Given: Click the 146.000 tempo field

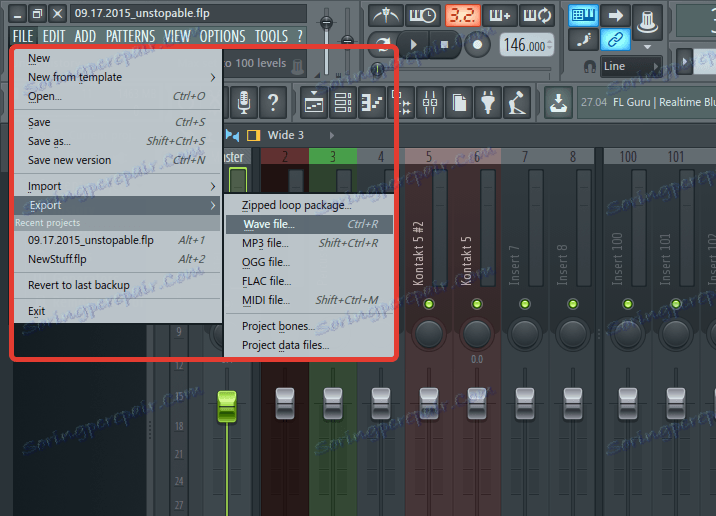Looking at the screenshot, I should (527, 45).
